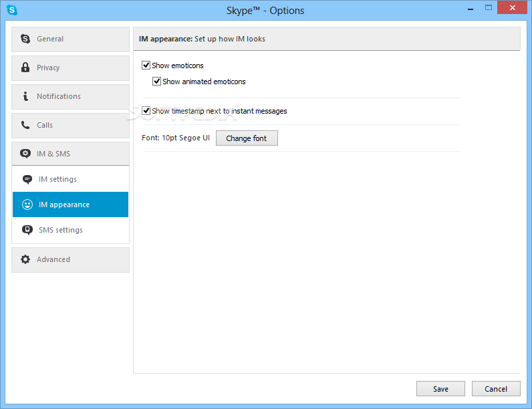The height and width of the screenshot is (409, 532).
Task: Click the phone handset icon beside Calls
Action: point(25,125)
